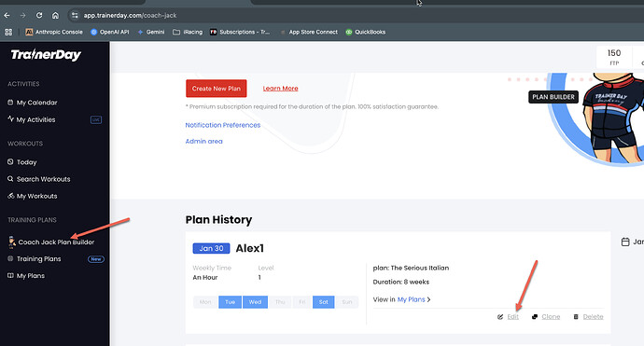
Task: Click the edit pencil icon for Alex1
Action: (x=500, y=317)
